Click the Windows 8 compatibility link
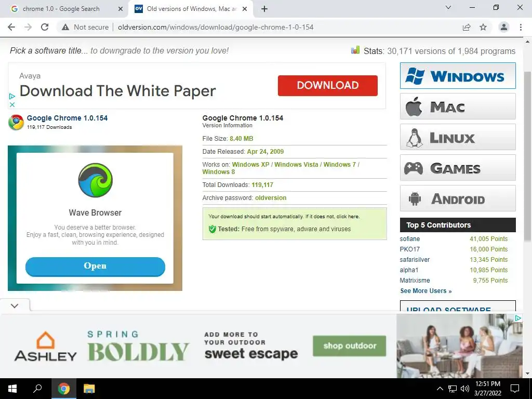 (219, 172)
